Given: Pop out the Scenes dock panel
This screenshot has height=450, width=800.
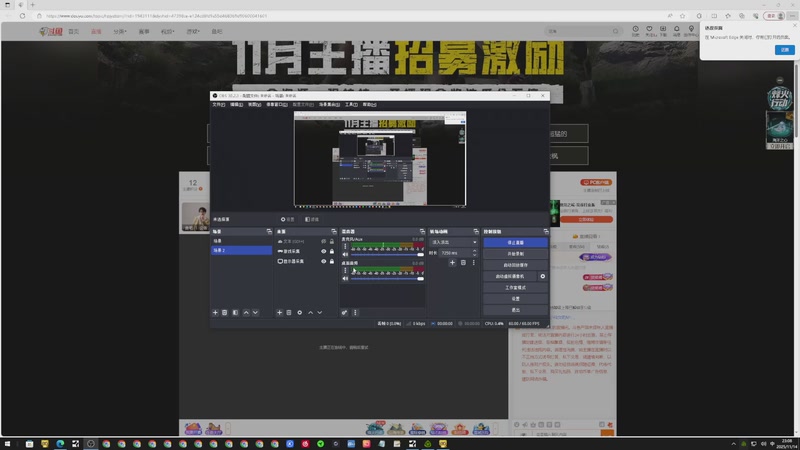Looking at the screenshot, I should click(269, 232).
